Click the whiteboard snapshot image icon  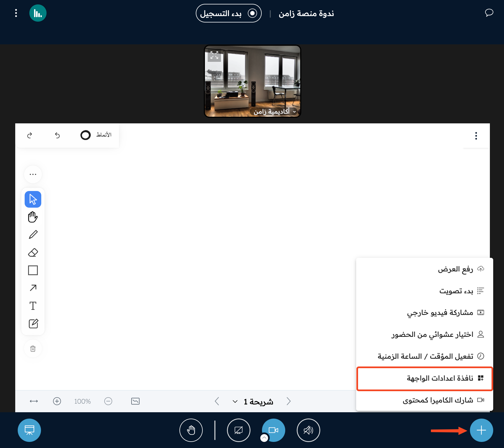click(135, 401)
